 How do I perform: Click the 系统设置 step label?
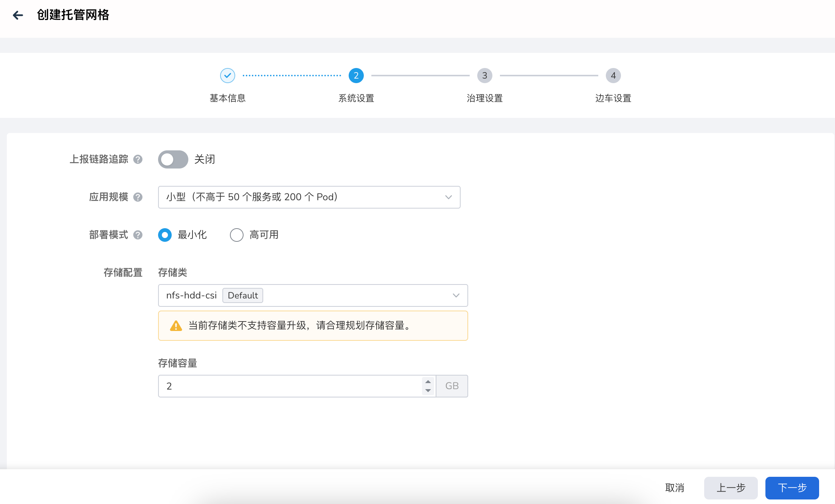click(x=355, y=98)
